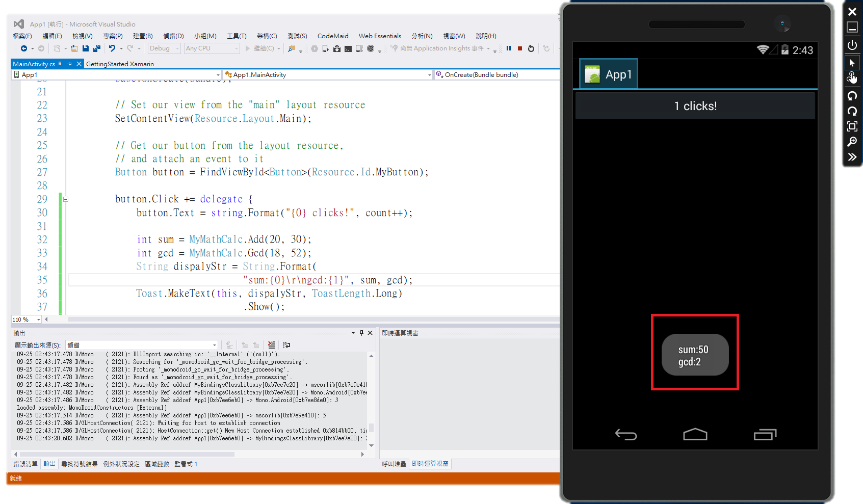
Task: Close the Output panel
Action: (x=370, y=333)
